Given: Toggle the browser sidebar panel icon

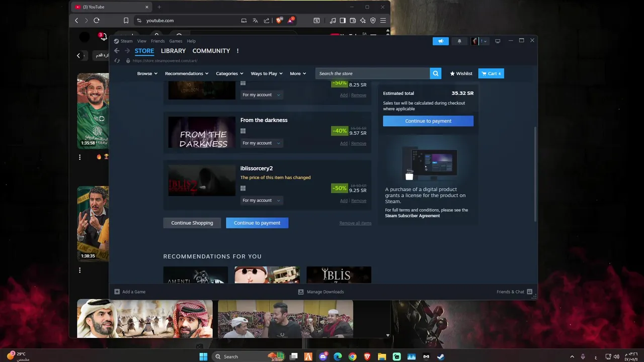Looking at the screenshot, I should (x=343, y=21).
